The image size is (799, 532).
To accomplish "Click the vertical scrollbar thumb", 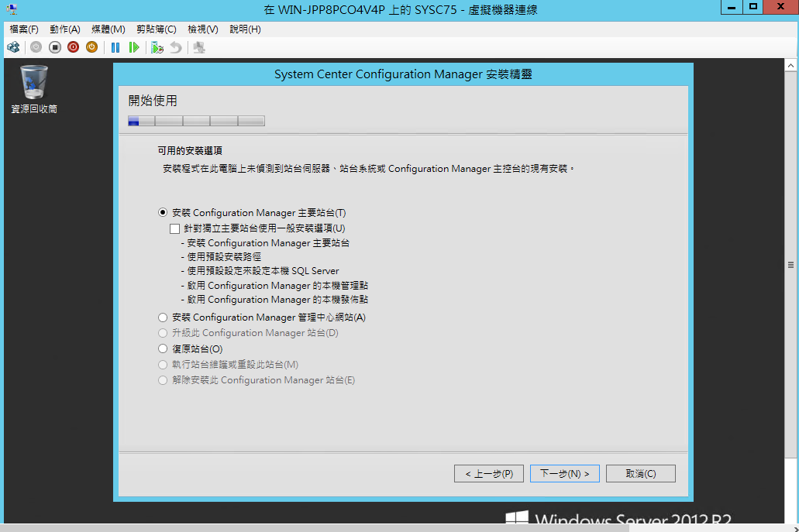I will click(790, 265).
